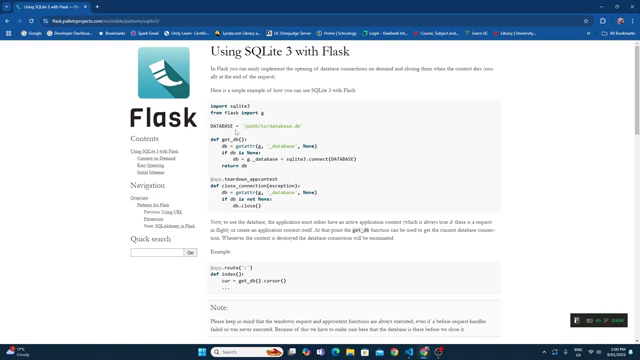Show hidden system tray icons
Screen dimensions: 640x360
544,352
